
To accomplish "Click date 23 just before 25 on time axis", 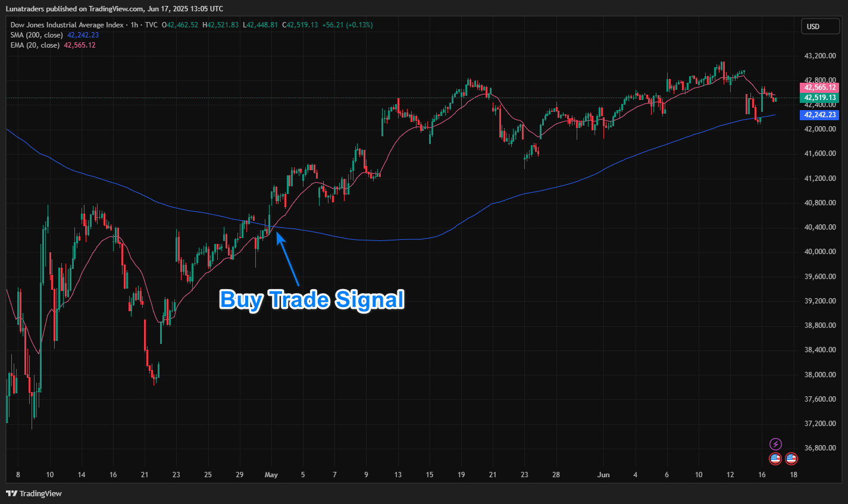I will click(x=176, y=475).
